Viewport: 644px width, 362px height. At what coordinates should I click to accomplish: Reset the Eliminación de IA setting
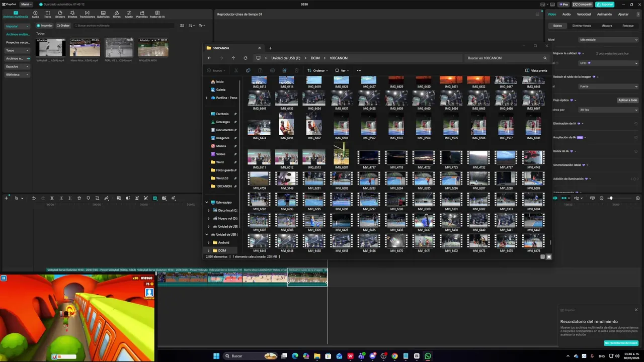[x=636, y=123]
